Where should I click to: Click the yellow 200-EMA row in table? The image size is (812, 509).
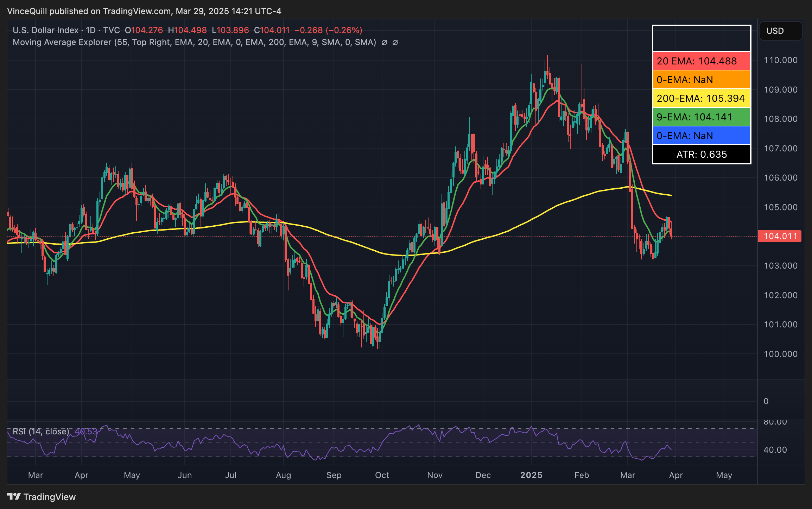[x=701, y=98]
